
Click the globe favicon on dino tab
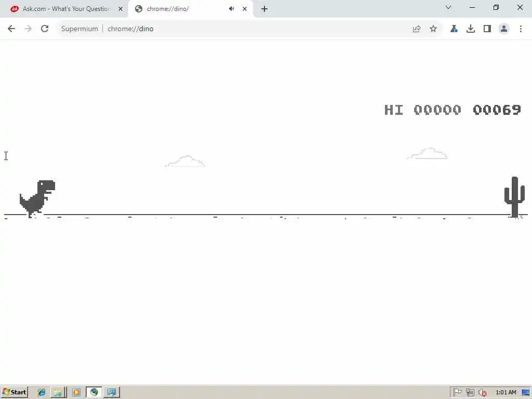point(138,9)
